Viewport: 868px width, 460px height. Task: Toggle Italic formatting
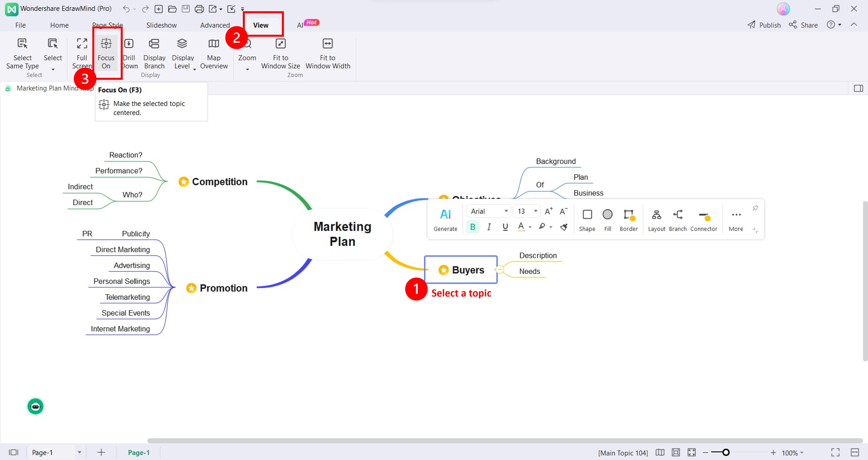point(489,227)
